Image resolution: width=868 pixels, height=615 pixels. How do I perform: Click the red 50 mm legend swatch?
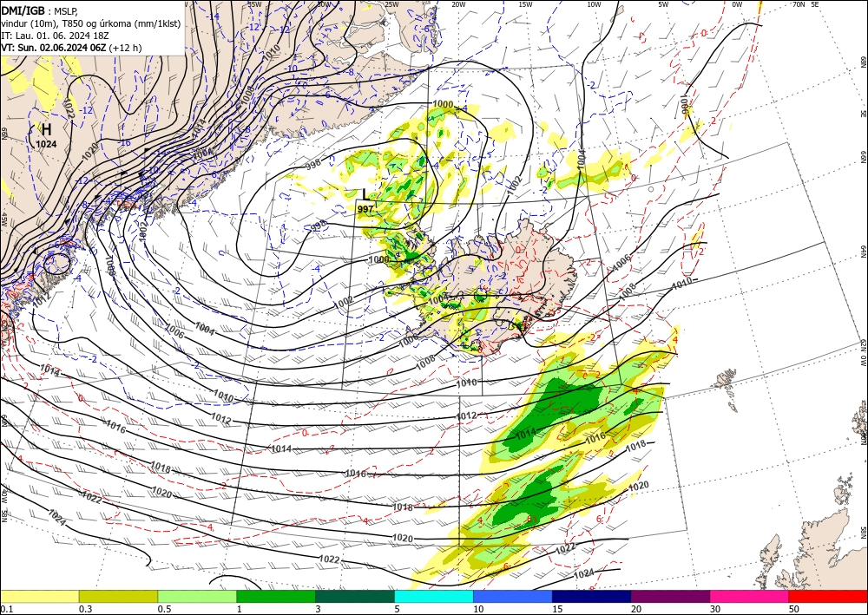tap(828, 596)
